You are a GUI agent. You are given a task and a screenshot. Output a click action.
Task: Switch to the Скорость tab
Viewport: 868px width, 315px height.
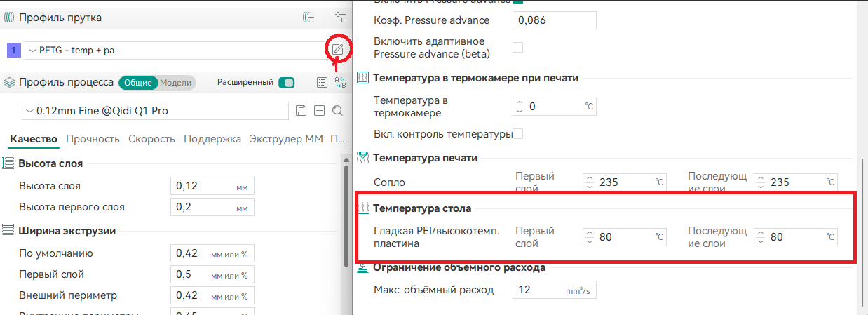click(151, 139)
